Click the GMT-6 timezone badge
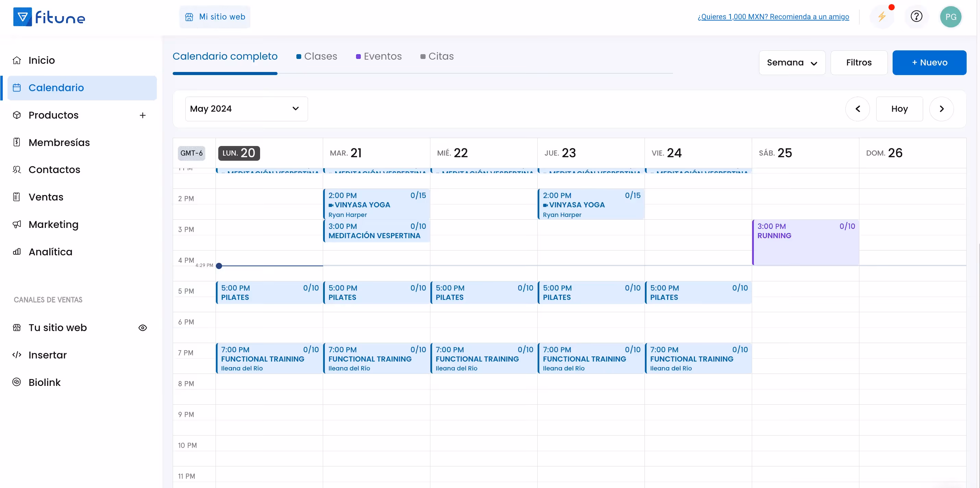 click(x=191, y=153)
